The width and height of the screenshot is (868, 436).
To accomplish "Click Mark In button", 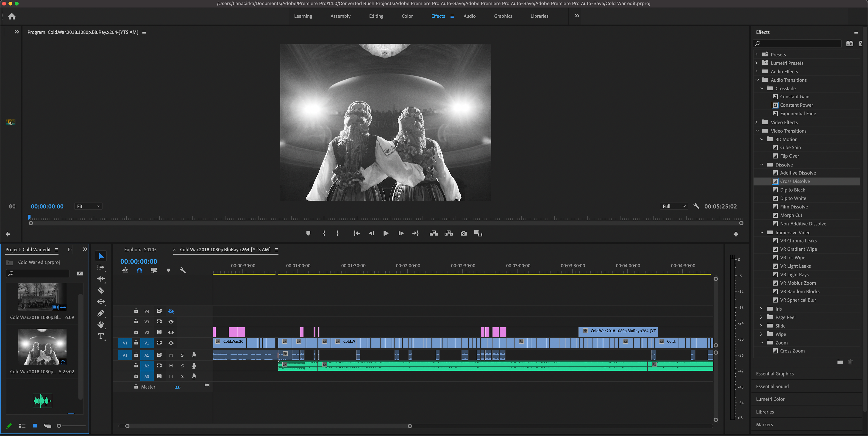I will (x=324, y=233).
